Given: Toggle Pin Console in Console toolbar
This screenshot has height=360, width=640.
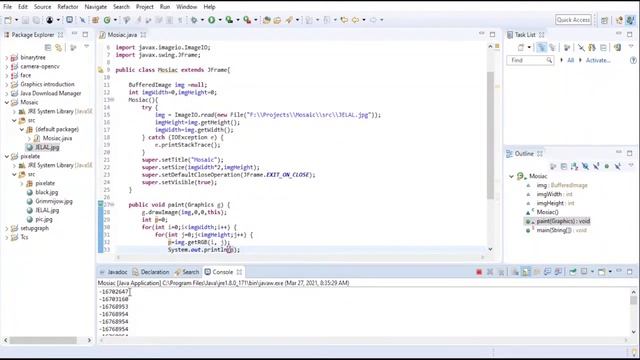Looking at the screenshot, I should (x=573, y=272).
